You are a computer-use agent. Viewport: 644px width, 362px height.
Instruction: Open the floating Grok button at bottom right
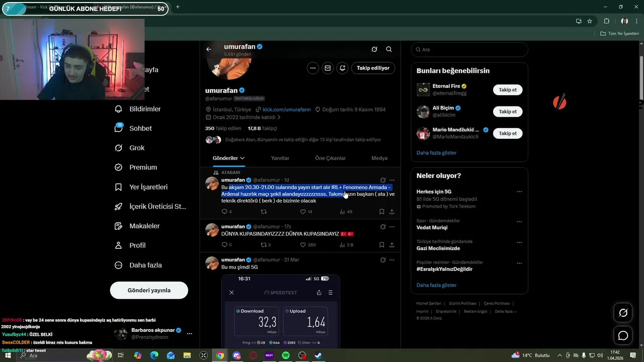[623, 313]
